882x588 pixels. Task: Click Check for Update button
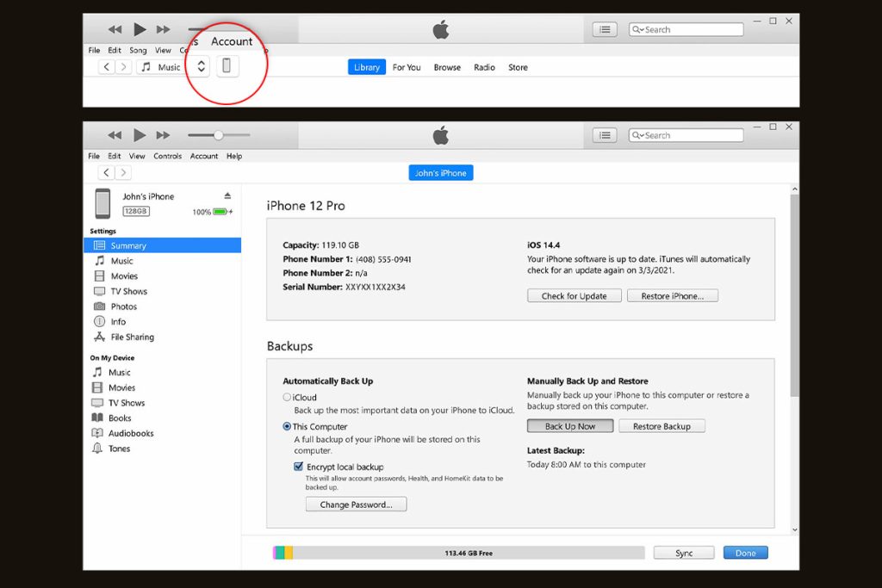click(575, 295)
